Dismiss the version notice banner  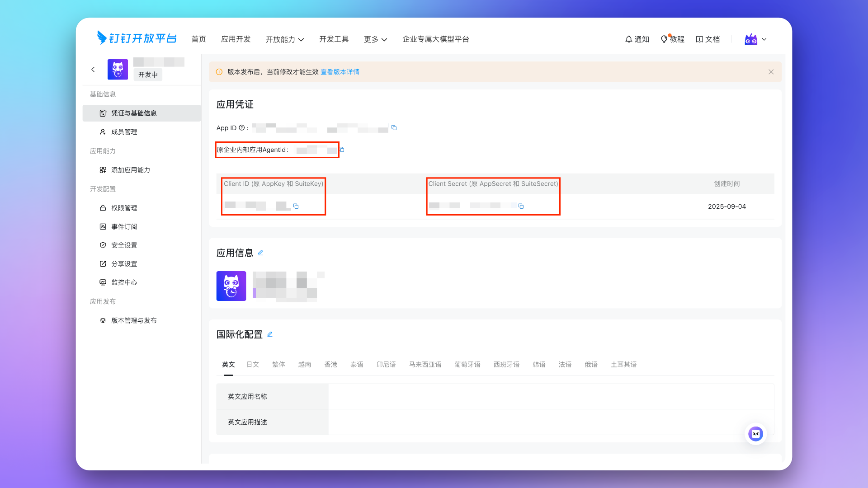[x=771, y=72]
